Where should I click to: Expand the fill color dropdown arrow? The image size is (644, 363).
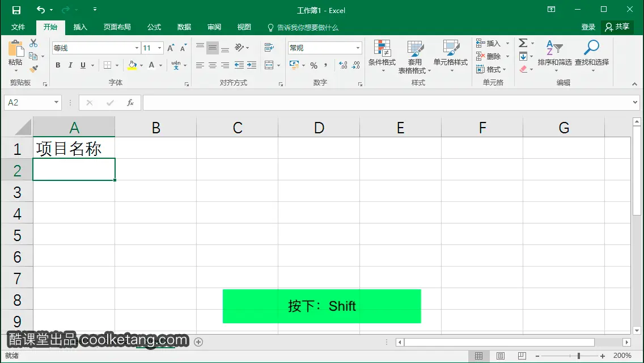click(141, 65)
